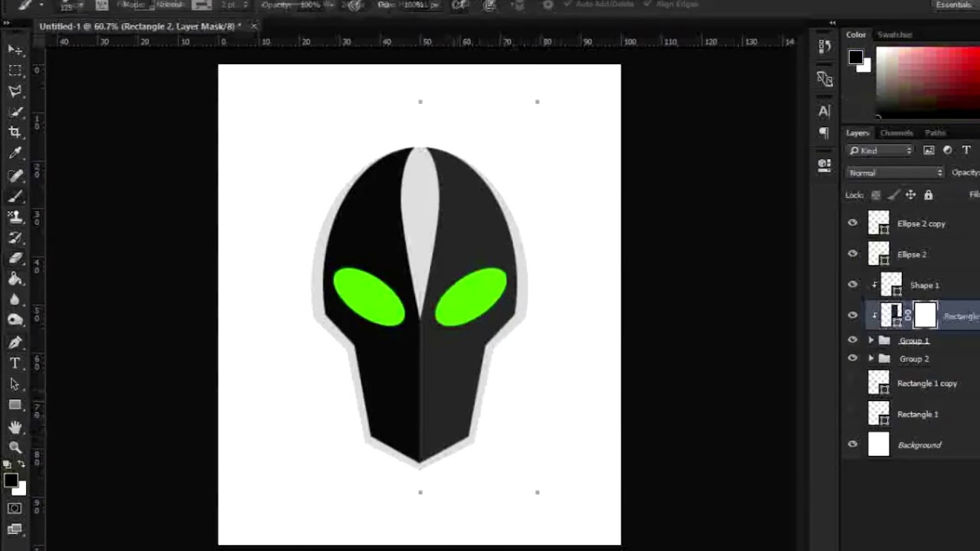Select the Move tool
Image resolution: width=980 pixels, height=551 pixels.
click(x=15, y=50)
